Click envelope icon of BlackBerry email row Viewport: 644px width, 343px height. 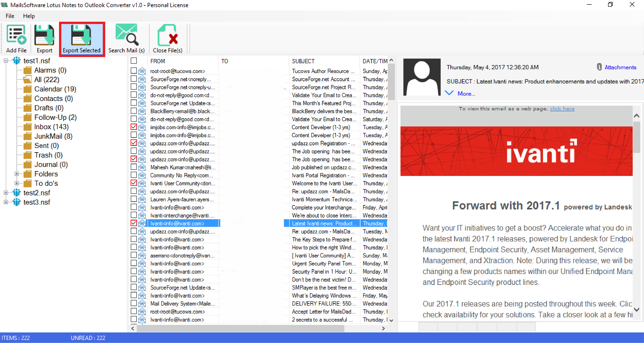142,111
